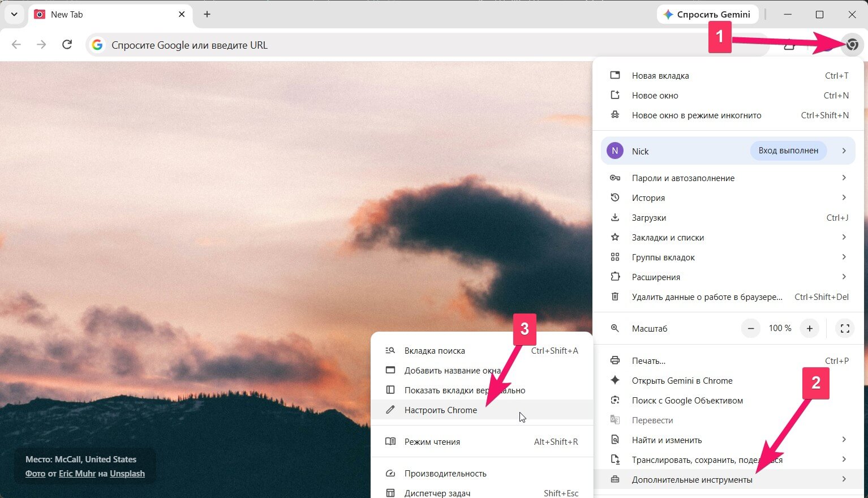Expand Найти и изменить submenu
Image resolution: width=868 pixels, height=498 pixels.
728,440
